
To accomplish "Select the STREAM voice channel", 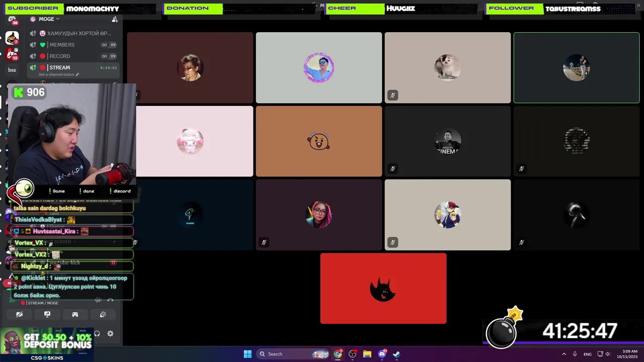I will click(73, 67).
